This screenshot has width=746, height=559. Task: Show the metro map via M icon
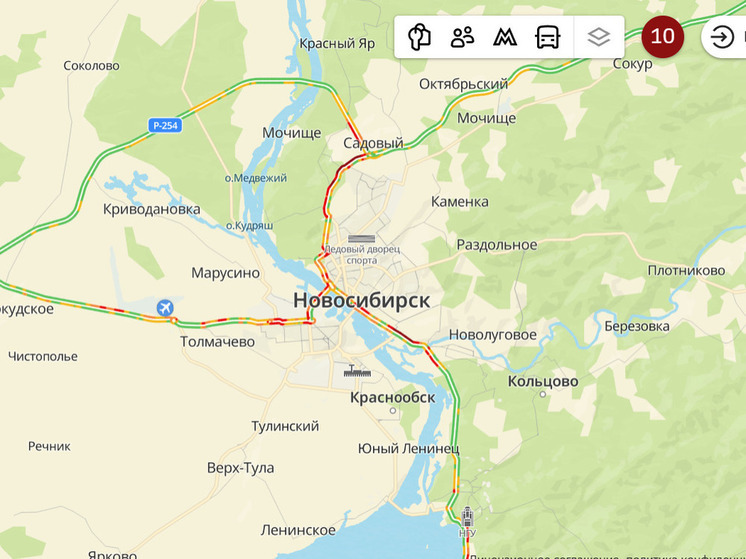[505, 37]
